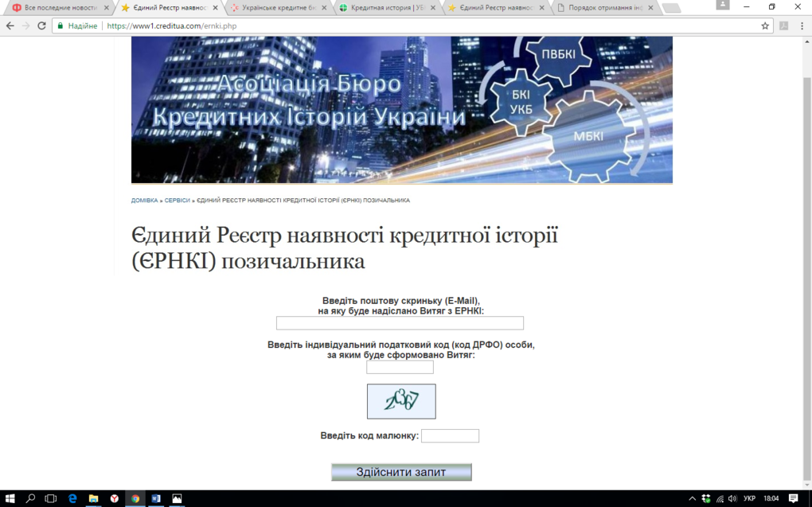Switch to the 'Українське кредитне бюро' tab
The width and height of the screenshot is (812, 507).
tap(275, 8)
